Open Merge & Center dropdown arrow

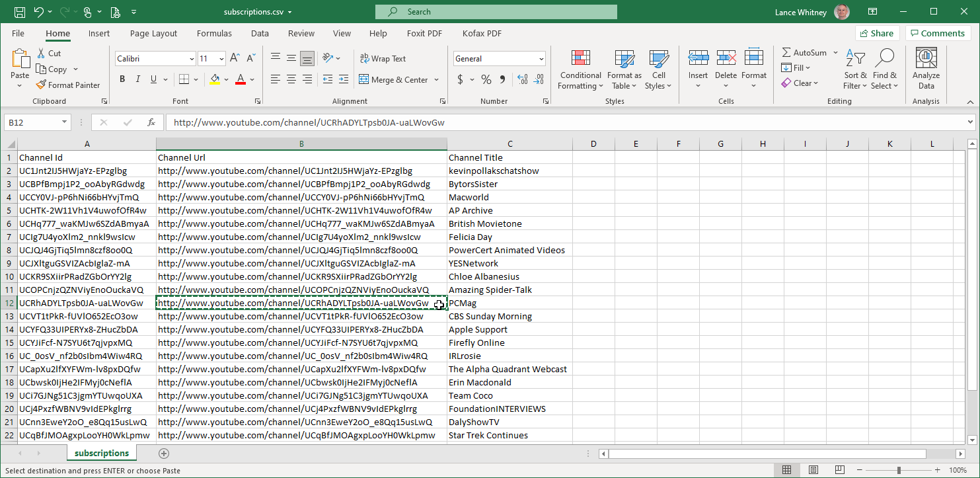[x=436, y=80]
